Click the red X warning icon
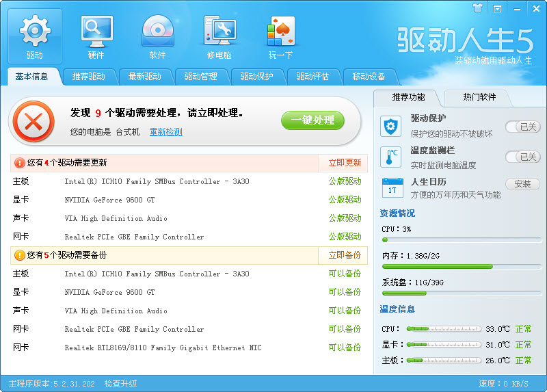Viewport: 547px width, 392px height. pyautogui.click(x=34, y=122)
